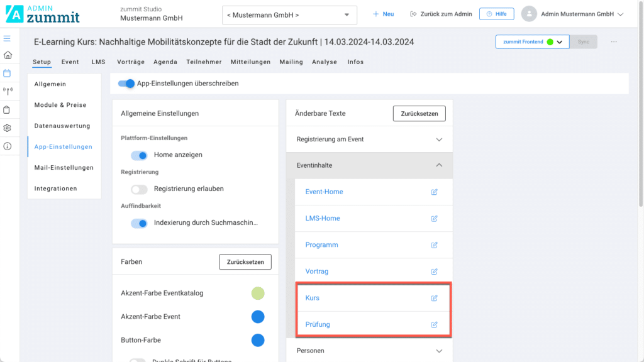Image resolution: width=644 pixels, height=362 pixels.
Task: Select Mail-Einstellungen in side menu
Action: point(64,168)
